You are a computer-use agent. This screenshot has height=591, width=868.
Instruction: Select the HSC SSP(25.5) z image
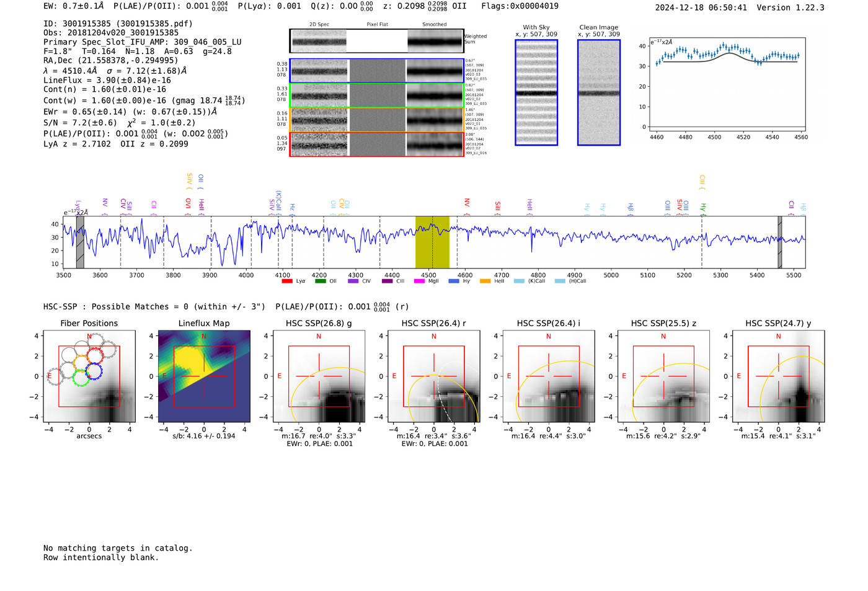coord(663,376)
